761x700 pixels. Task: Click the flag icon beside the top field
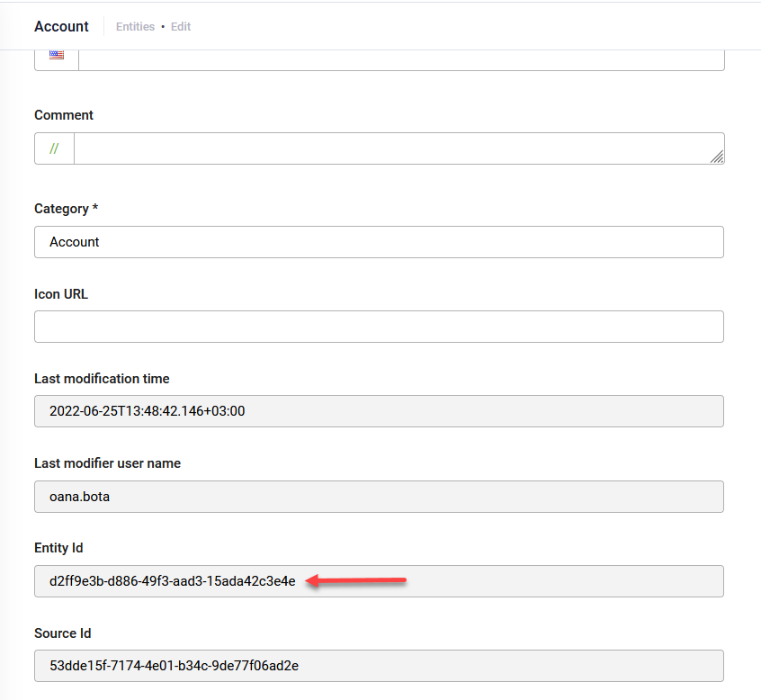(x=57, y=55)
